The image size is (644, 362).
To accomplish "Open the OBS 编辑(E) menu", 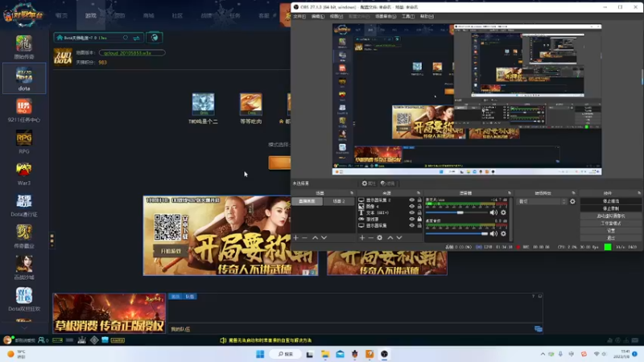I will tap(317, 16).
